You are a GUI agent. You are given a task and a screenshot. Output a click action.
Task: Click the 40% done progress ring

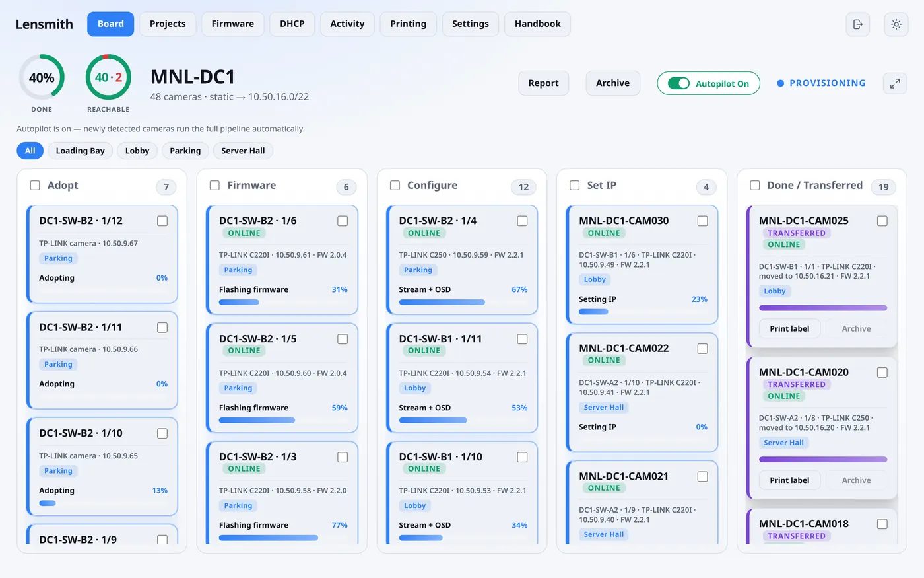(x=42, y=77)
